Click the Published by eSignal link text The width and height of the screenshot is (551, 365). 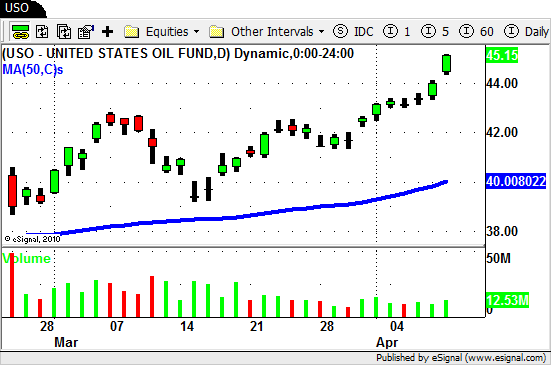click(461, 358)
